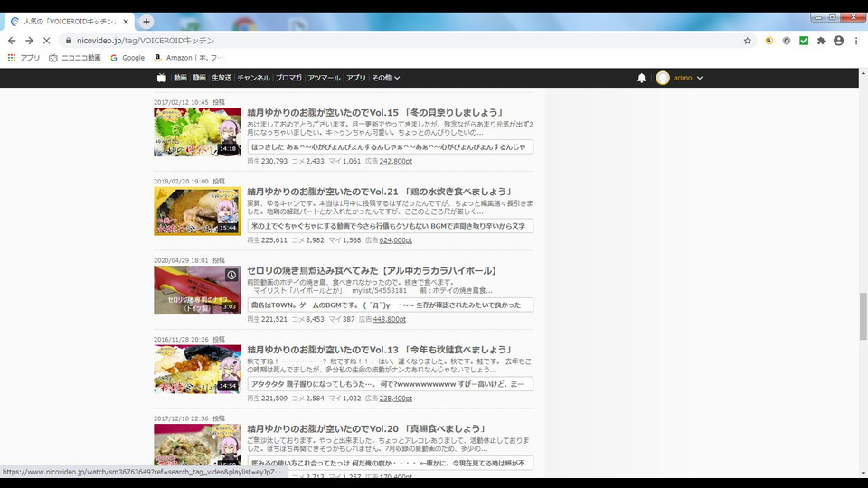
Task: Open ad points link 242,800pt
Action: click(396, 161)
